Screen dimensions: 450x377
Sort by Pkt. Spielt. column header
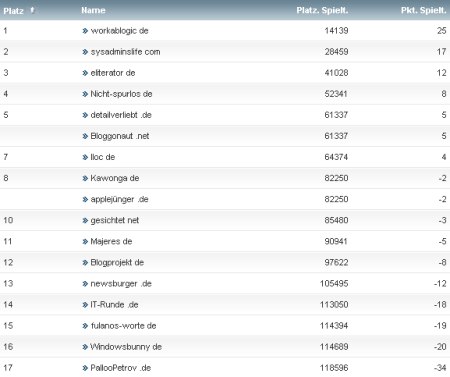pyautogui.click(x=423, y=10)
